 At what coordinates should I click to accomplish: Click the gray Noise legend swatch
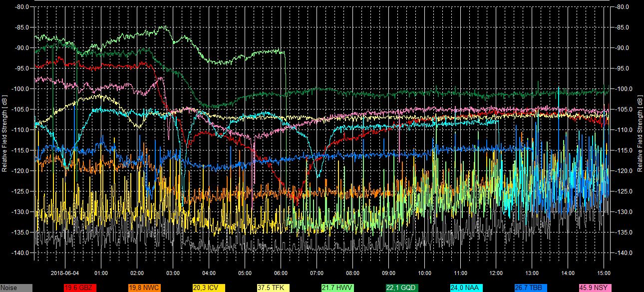coord(16,288)
